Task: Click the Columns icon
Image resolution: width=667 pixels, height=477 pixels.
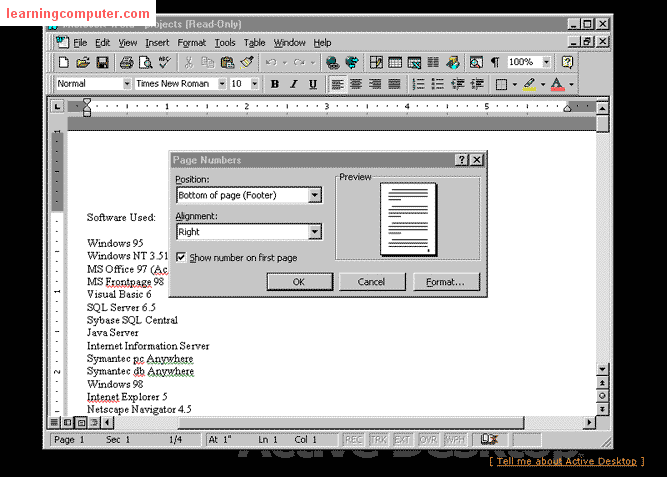Action: click(x=433, y=63)
